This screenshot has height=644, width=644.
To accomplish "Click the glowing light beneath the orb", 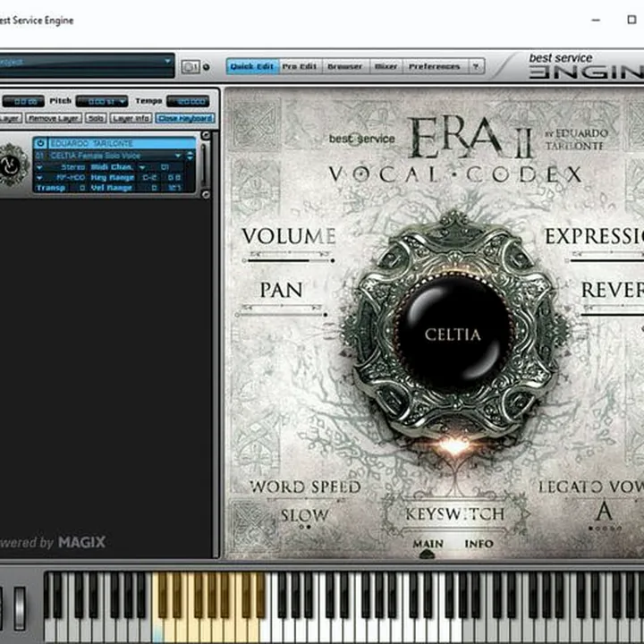I will click(454, 446).
